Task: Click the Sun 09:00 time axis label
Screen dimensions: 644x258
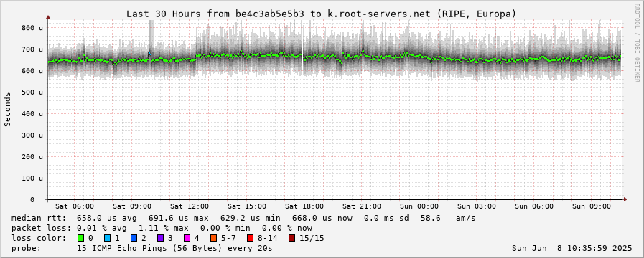Action: click(592, 206)
